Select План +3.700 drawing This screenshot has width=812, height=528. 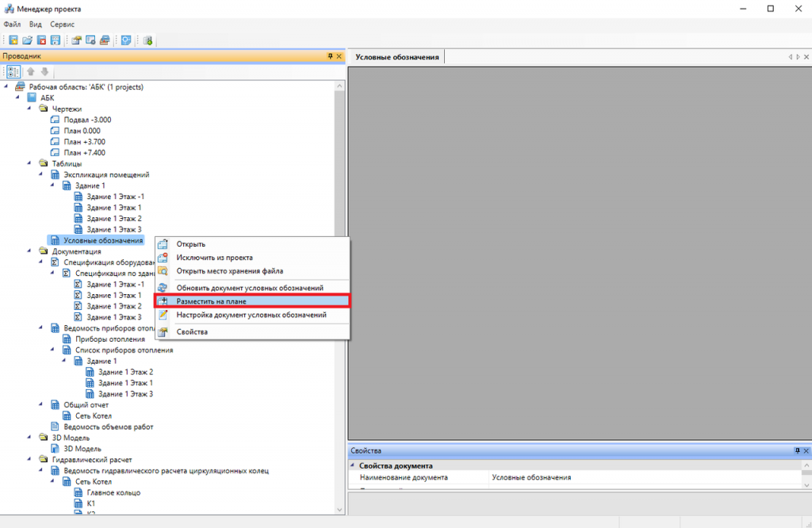tap(84, 142)
